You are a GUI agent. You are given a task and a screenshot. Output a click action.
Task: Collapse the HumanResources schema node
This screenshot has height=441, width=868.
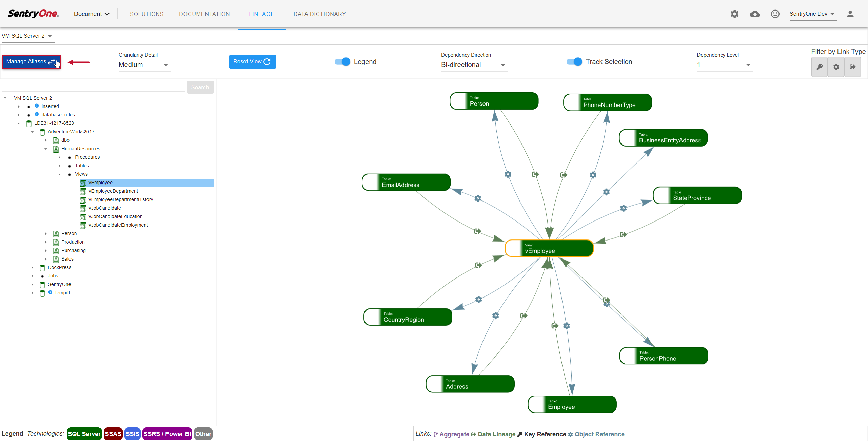click(46, 149)
